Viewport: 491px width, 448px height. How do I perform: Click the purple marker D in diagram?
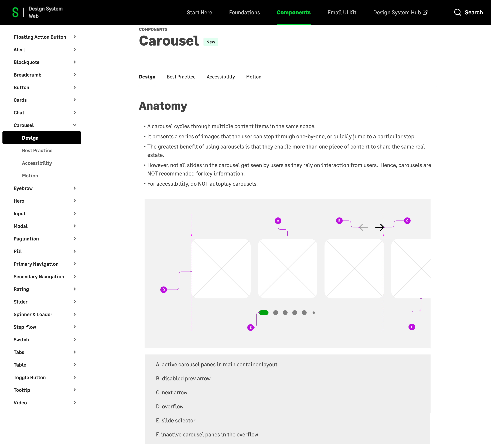164,290
